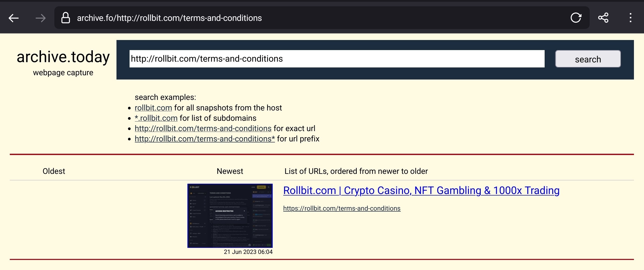This screenshot has height=270, width=644.
Task: Click the Newest column header
Action: pyautogui.click(x=230, y=171)
